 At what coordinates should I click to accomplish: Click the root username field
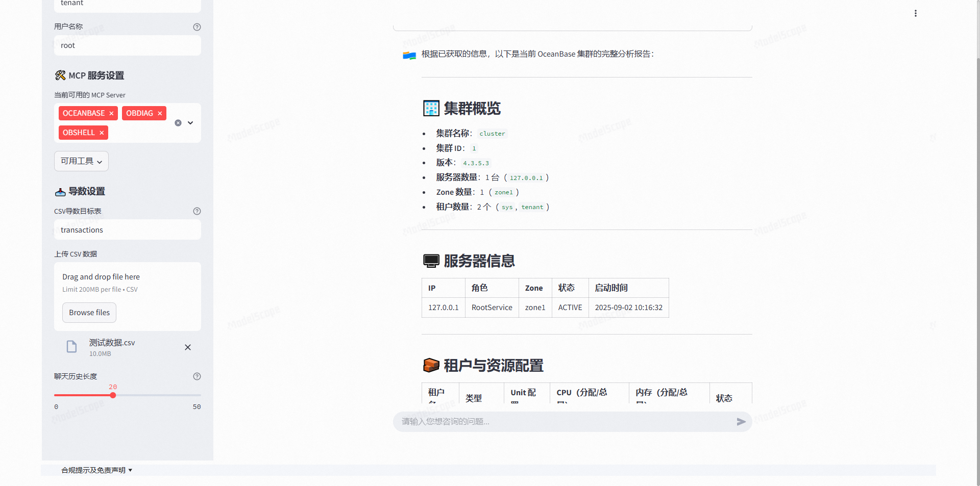127,45
